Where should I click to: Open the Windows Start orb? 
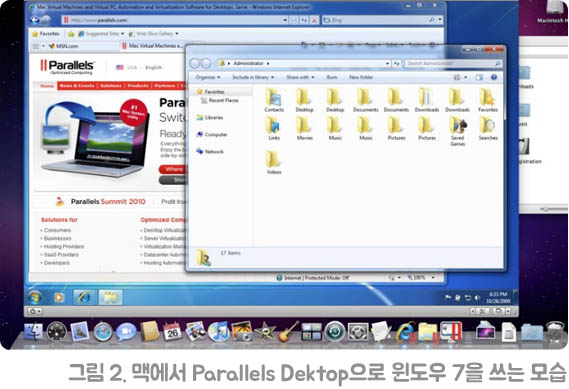pyautogui.click(x=35, y=298)
